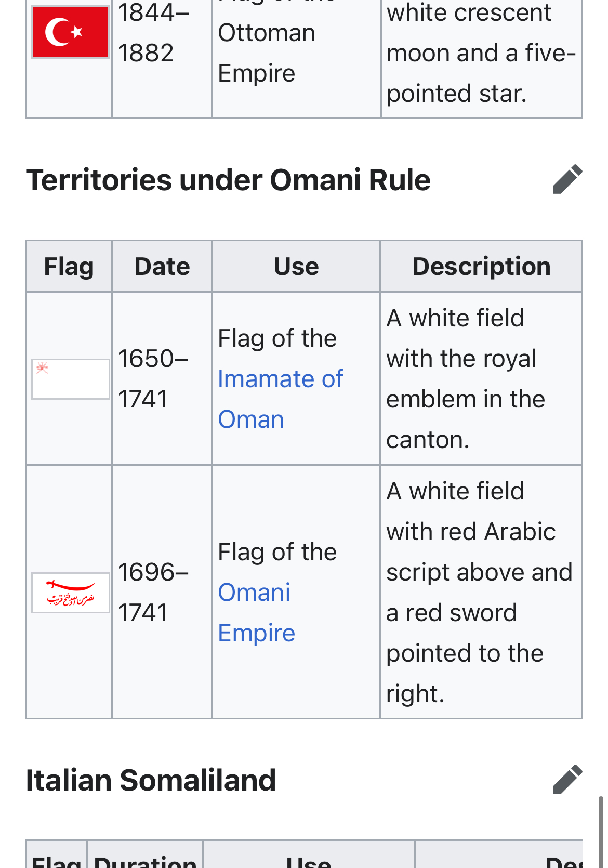Screen dimensions: 608x868
Task: Open the red Ottoman Empire flag image
Action: pyautogui.click(x=70, y=32)
